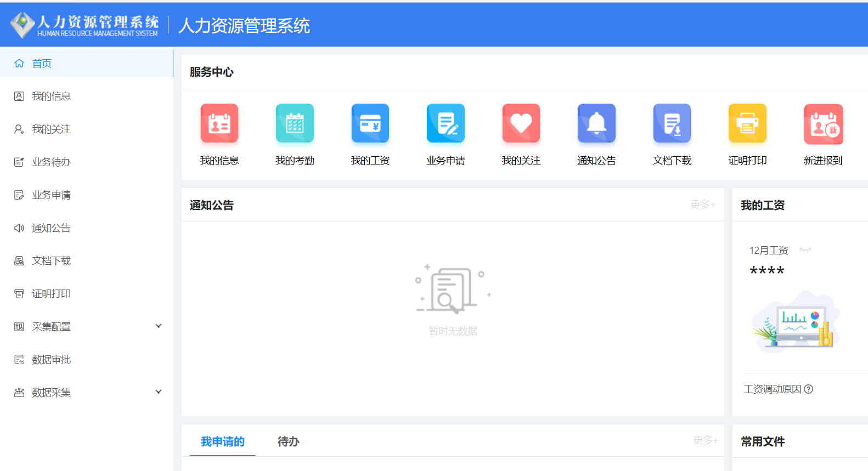Expand the 采集配置 sidebar menu

point(159,326)
